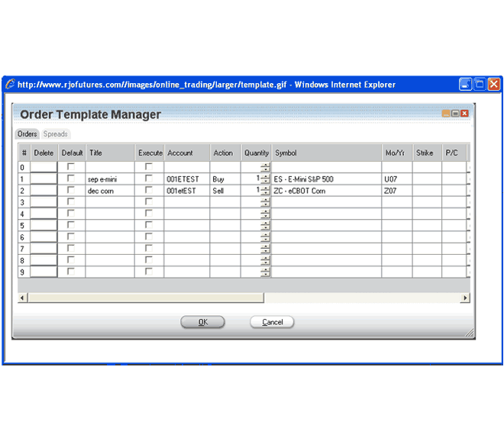Grab the resize grip at dialog corner
The image size is (504, 441).
470,333
